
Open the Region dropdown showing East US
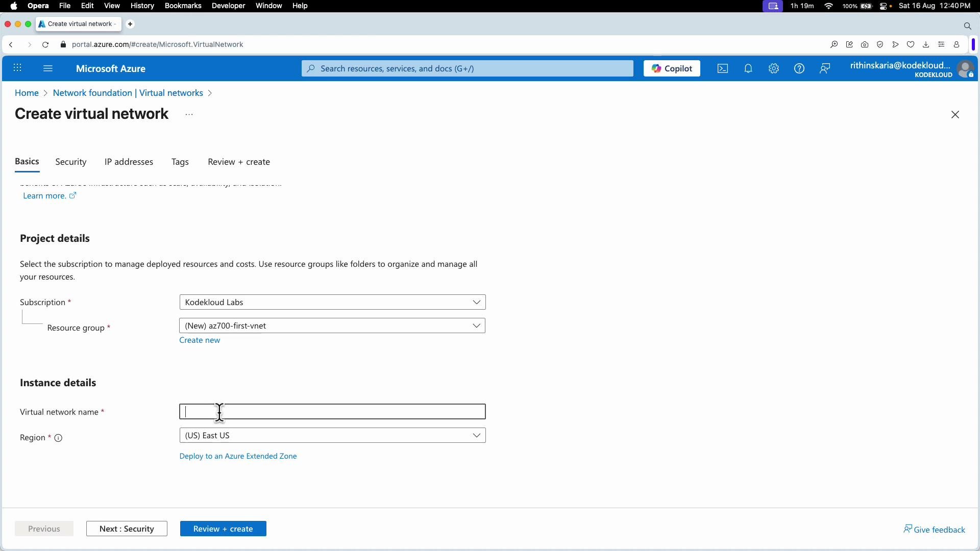click(332, 435)
